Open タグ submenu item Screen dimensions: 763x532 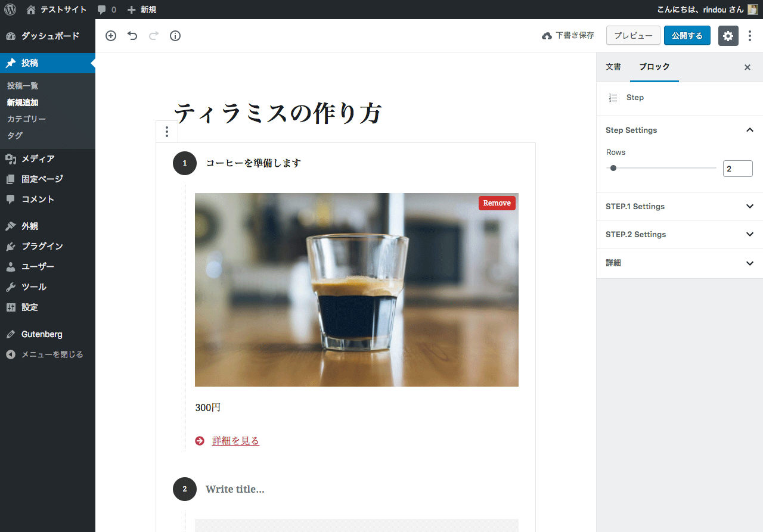pyautogui.click(x=15, y=135)
